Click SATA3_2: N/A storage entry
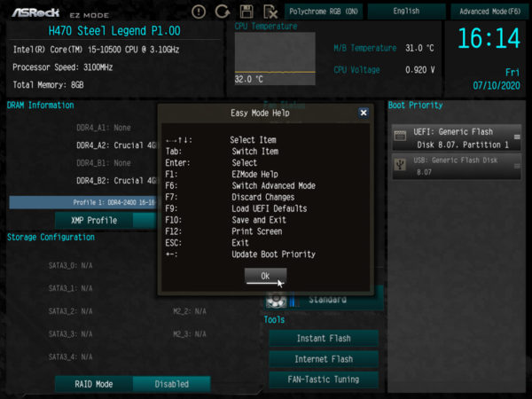Screen dimensions: 532x399 [70, 311]
